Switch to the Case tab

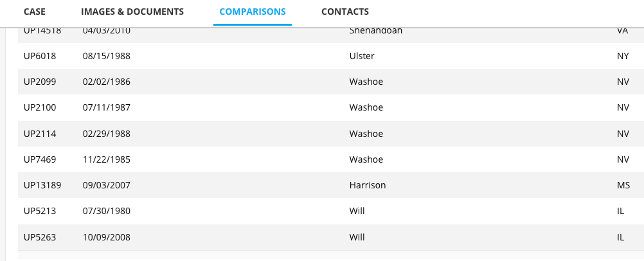[35, 12]
